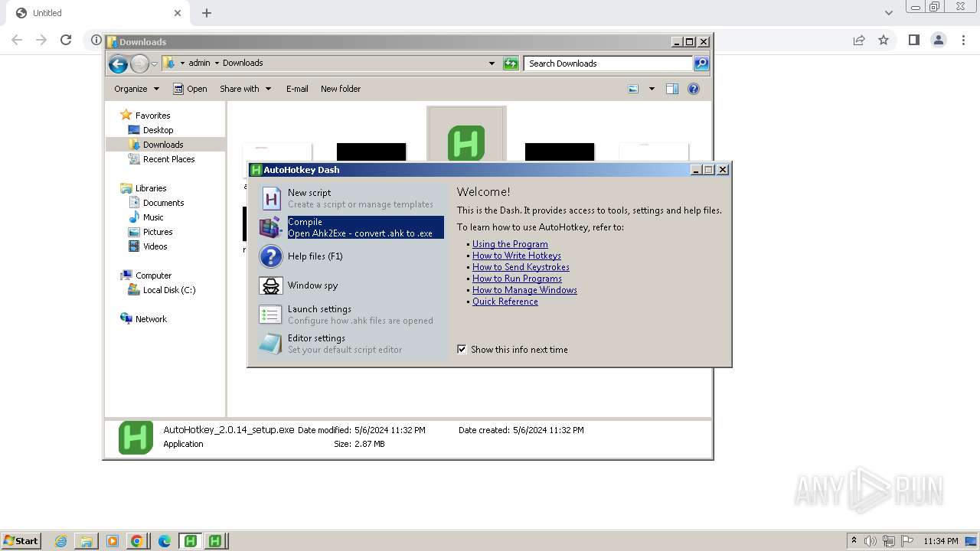The width and height of the screenshot is (980, 551).
Task: Click Chrome tab search chevron
Action: [x=888, y=13]
